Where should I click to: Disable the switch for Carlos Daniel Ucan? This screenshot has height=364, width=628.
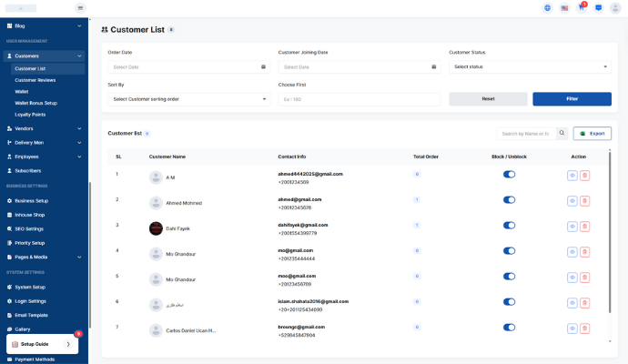click(x=509, y=327)
